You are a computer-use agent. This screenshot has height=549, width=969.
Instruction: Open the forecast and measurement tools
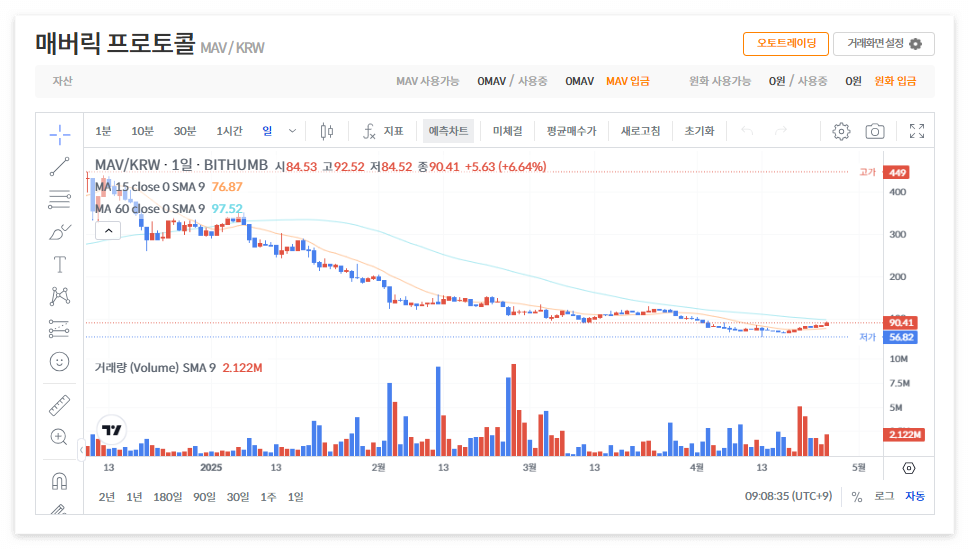click(x=59, y=329)
